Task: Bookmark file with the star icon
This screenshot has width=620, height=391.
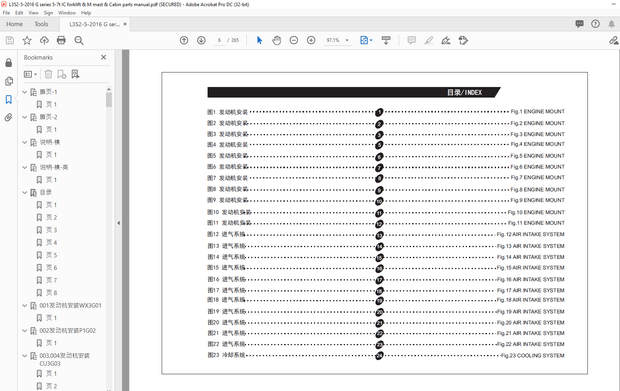Action: [x=27, y=40]
